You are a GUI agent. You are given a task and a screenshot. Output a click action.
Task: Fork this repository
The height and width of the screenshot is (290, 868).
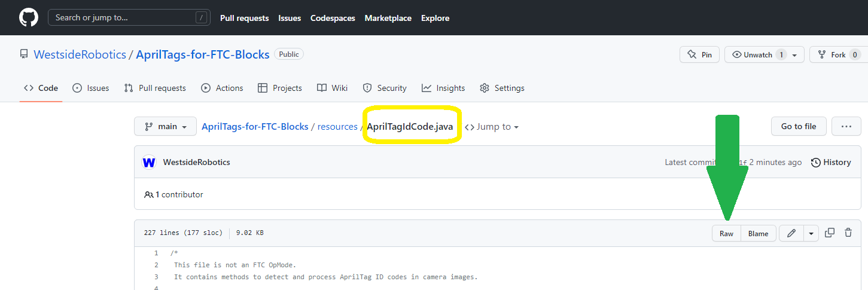point(838,54)
